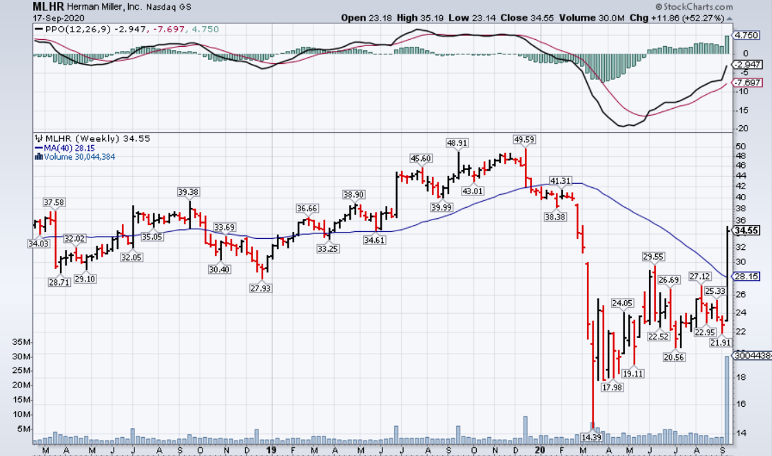Click the up-triangle icon after the Chg value
The image size is (772, 456).
[730, 19]
